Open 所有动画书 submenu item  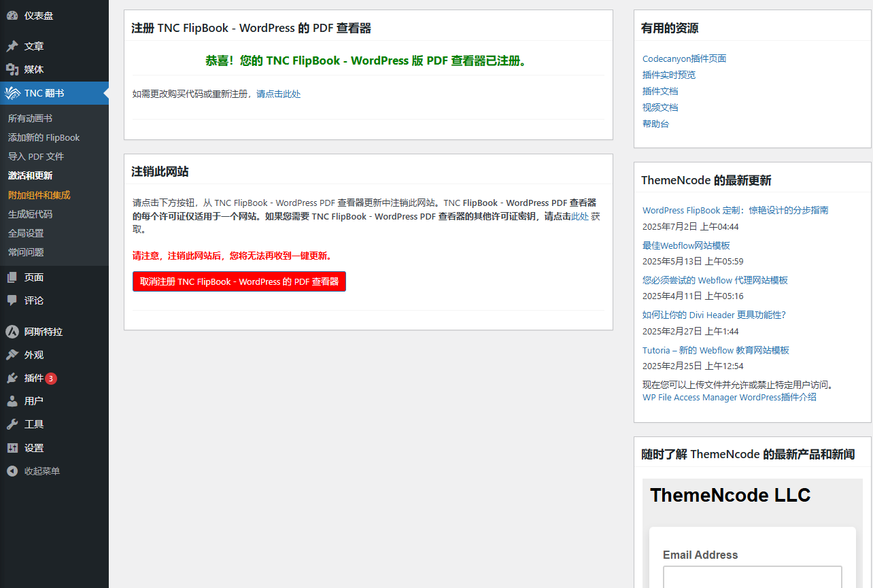tap(30, 118)
